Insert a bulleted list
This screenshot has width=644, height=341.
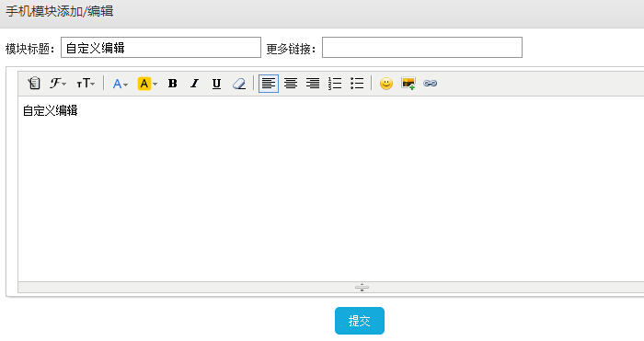(357, 84)
